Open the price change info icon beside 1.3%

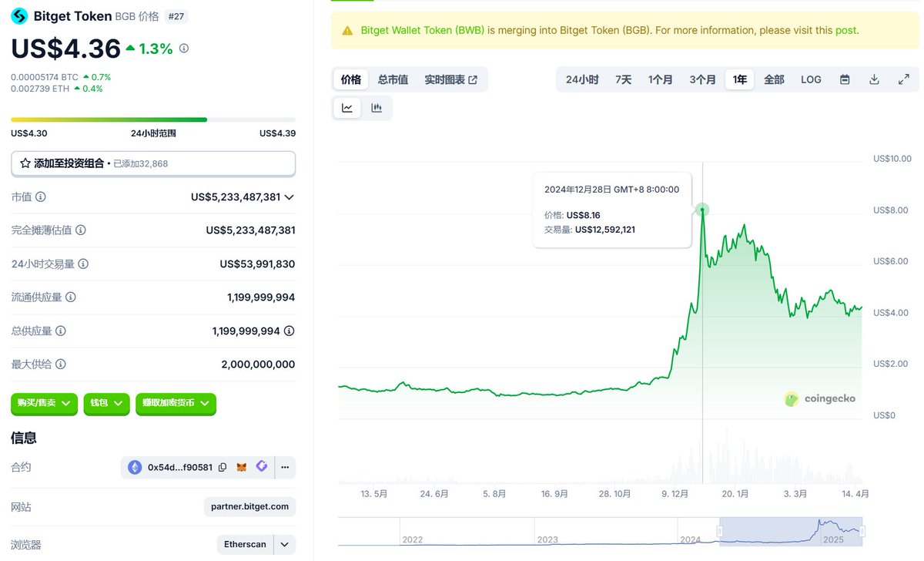[183, 49]
